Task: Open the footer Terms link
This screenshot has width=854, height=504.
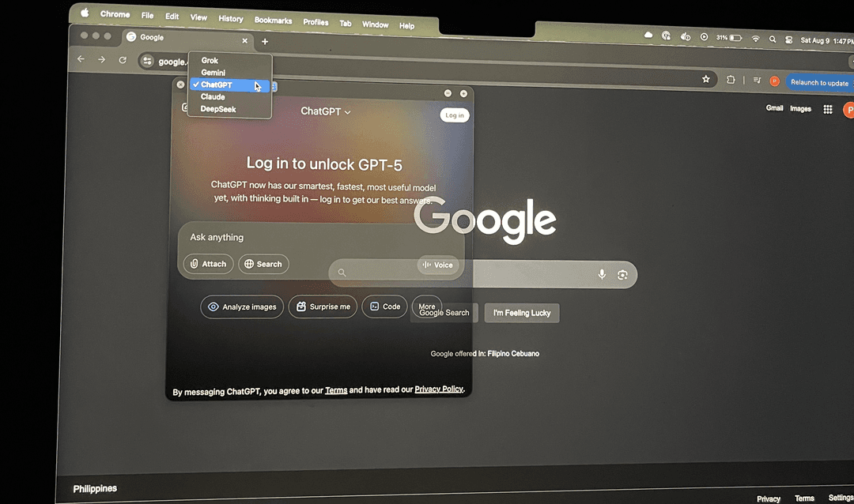Action: [804, 498]
